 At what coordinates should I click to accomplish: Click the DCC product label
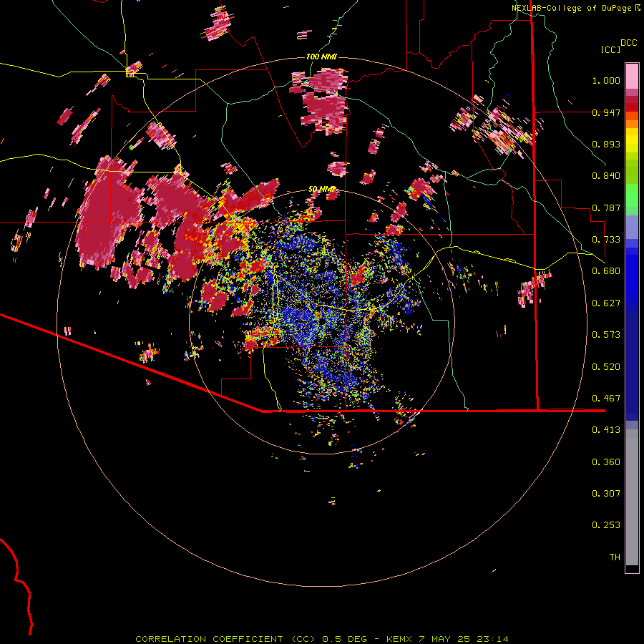click(628, 43)
